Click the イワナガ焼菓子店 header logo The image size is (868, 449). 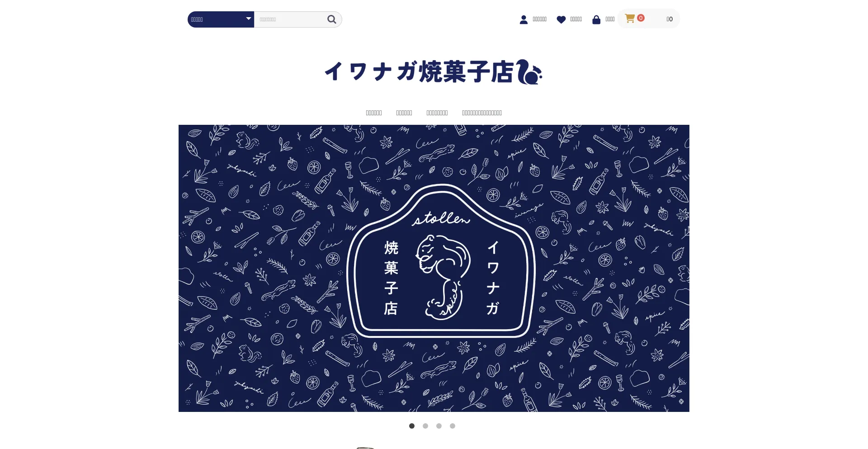434,72
